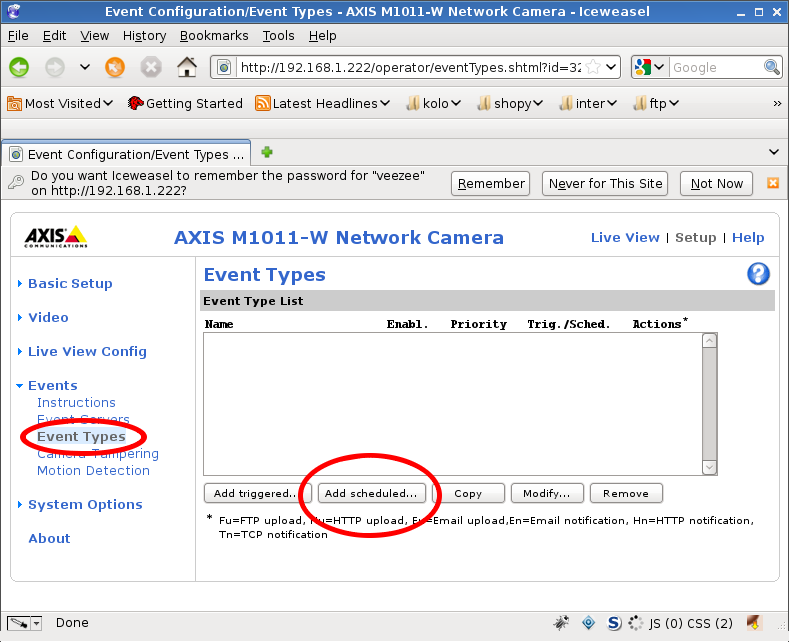Open back/forward history dropdown arrow

coord(85,67)
